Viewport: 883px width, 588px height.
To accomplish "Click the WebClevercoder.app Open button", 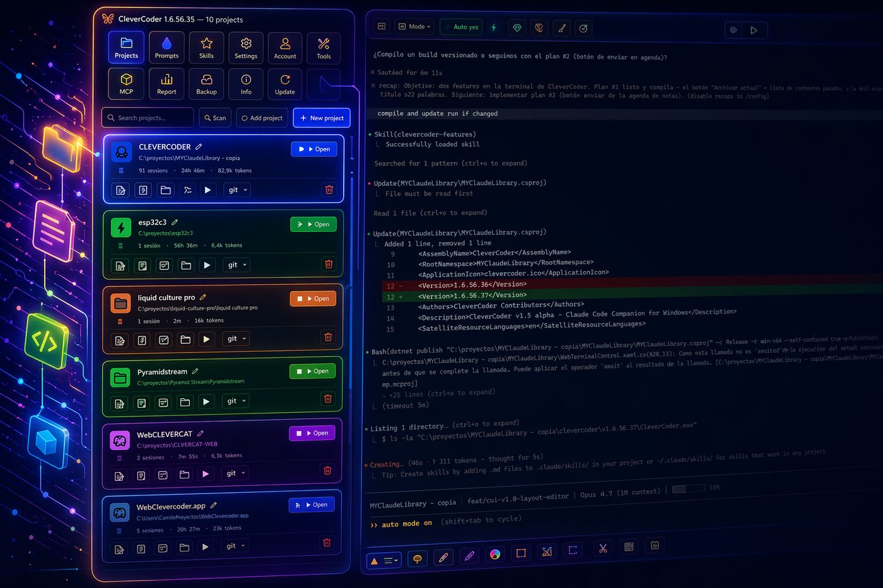I will coord(312,505).
